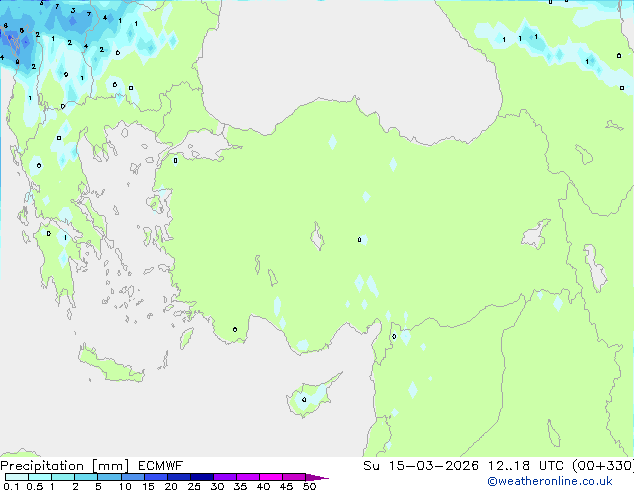Viewport: 634px width, 490px height.
Task: Click the 1–2 mm legend color swatch
Action: tap(63, 477)
